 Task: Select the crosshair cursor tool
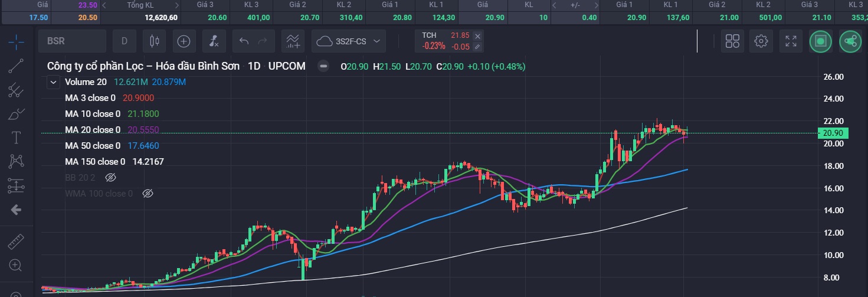[x=16, y=41]
